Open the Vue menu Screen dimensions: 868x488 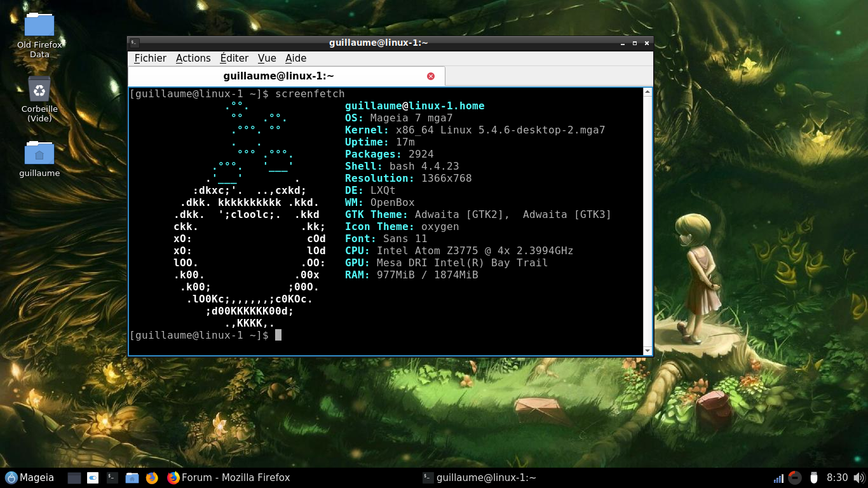pyautogui.click(x=267, y=58)
